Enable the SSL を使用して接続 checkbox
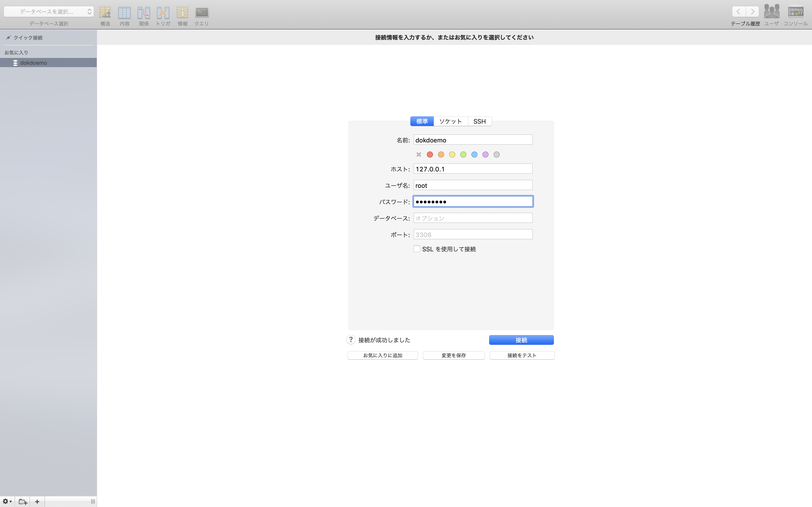812x507 pixels. pos(417,249)
